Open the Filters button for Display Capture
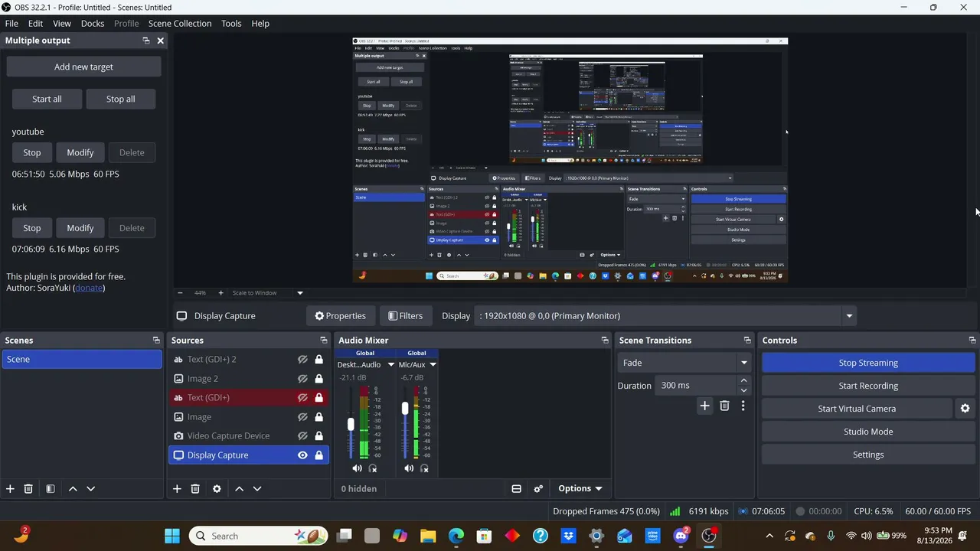Viewport: 980px width, 551px height. [405, 315]
